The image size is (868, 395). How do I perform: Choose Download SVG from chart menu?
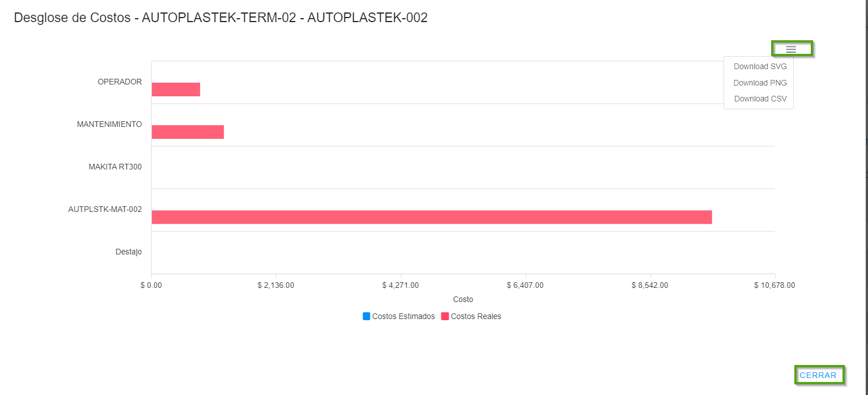(x=760, y=66)
